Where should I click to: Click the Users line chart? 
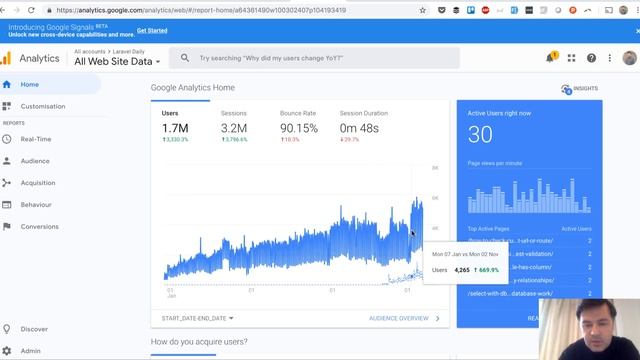point(294,241)
